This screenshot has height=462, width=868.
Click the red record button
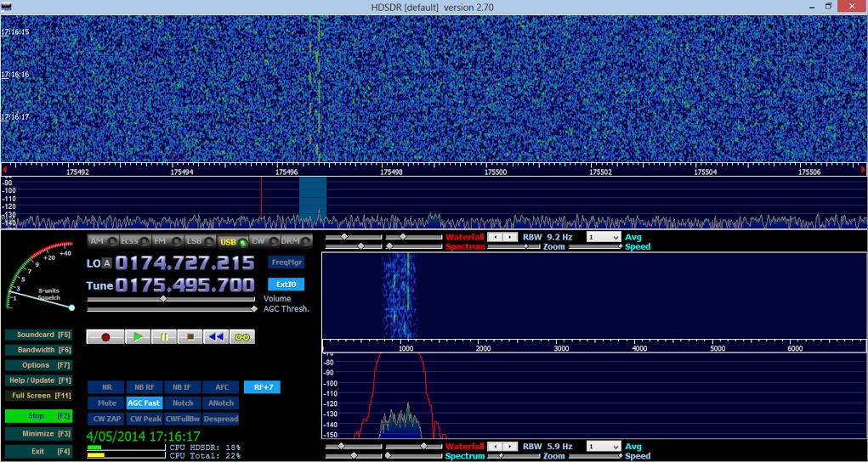pos(105,336)
